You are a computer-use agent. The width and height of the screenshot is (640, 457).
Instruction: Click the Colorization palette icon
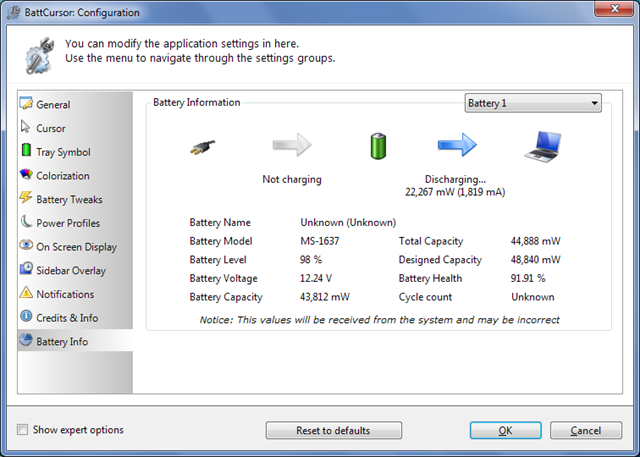pyautogui.click(x=26, y=174)
